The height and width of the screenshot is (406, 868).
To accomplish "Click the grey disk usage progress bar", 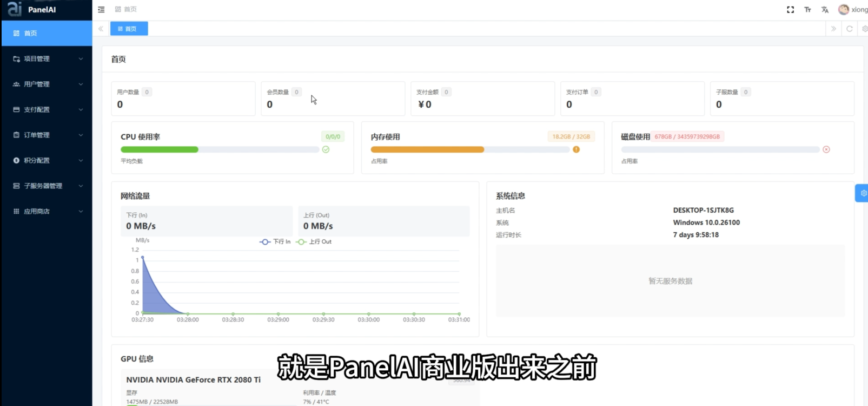I will (x=720, y=149).
